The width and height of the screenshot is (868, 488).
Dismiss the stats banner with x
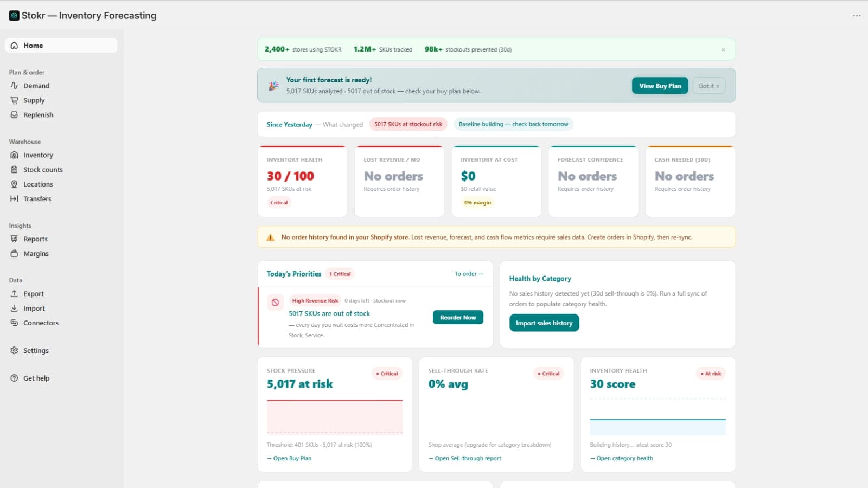coord(723,50)
